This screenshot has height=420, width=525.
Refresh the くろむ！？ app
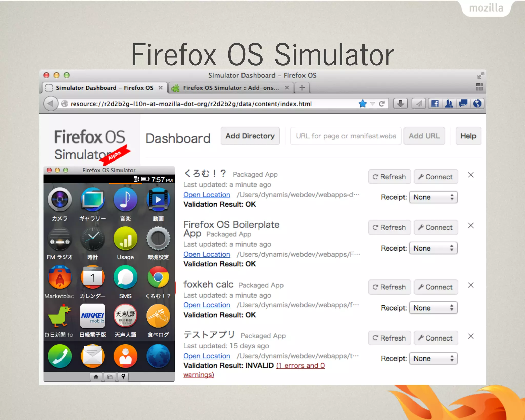tap(389, 177)
